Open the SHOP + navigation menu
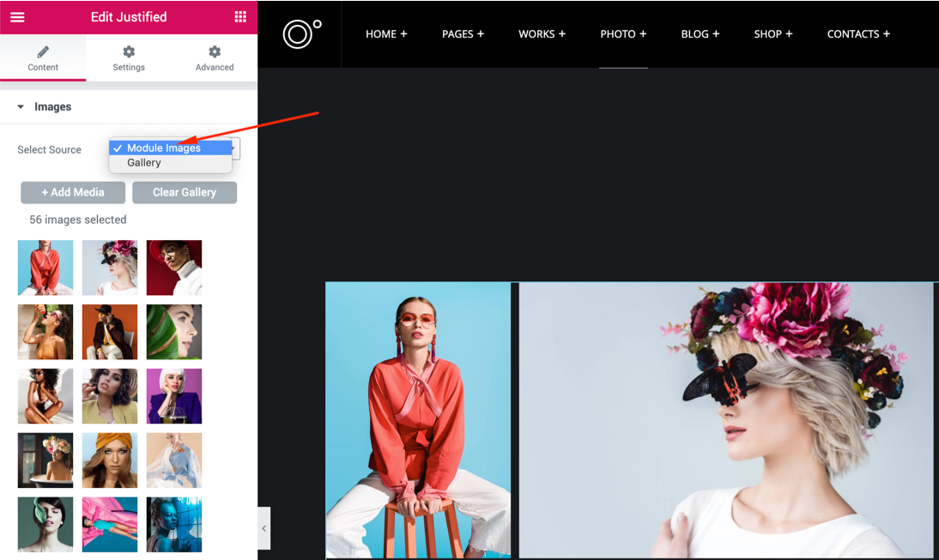This screenshot has height=560, width=939. click(x=773, y=34)
